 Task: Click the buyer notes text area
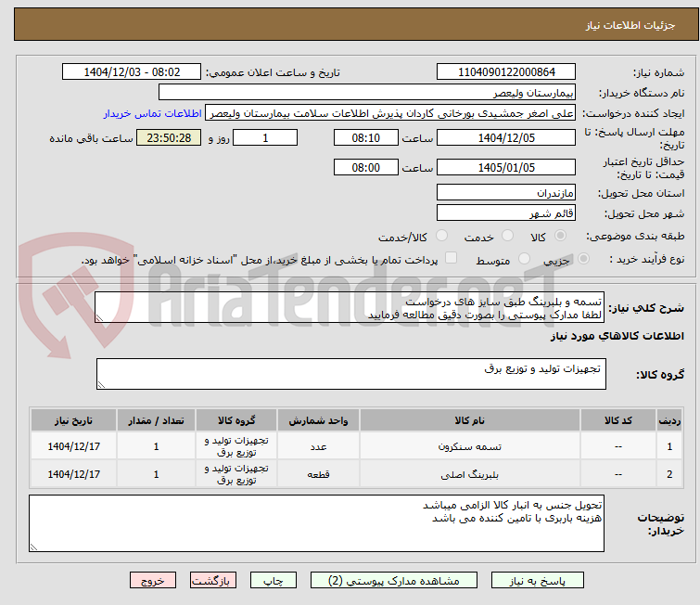[x=316, y=523]
